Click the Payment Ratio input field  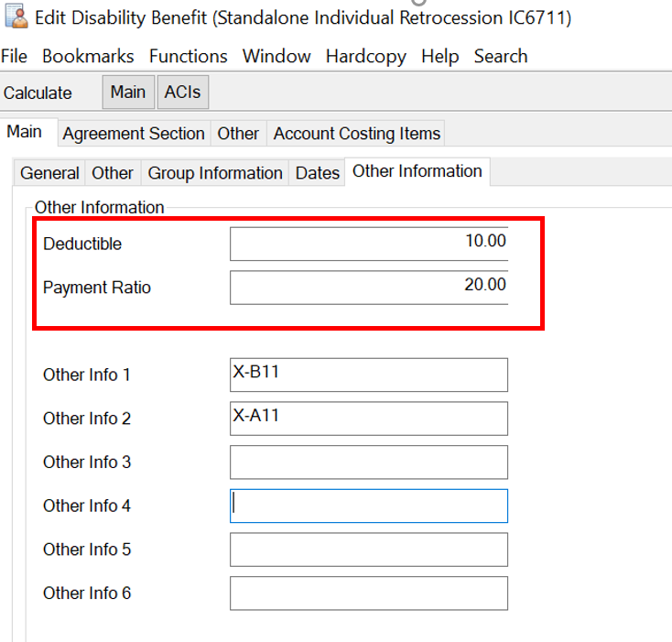pos(368,287)
